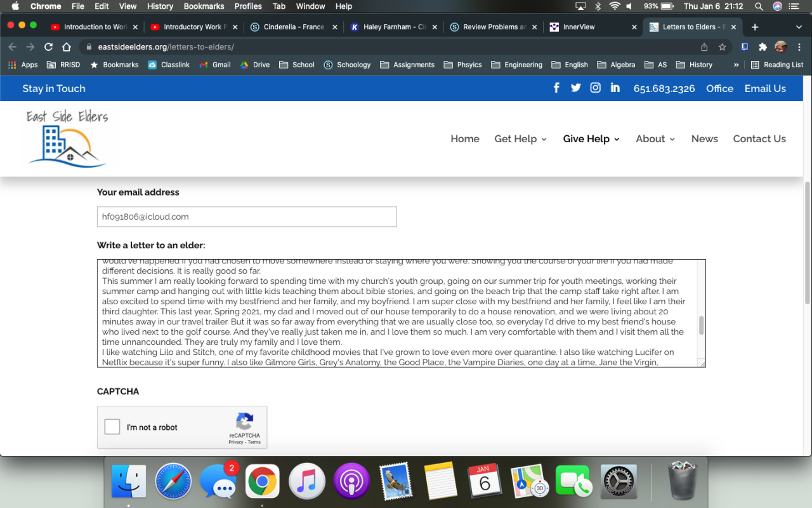Open the Contact Us link
Screen dimensions: 812x508
tap(759, 138)
